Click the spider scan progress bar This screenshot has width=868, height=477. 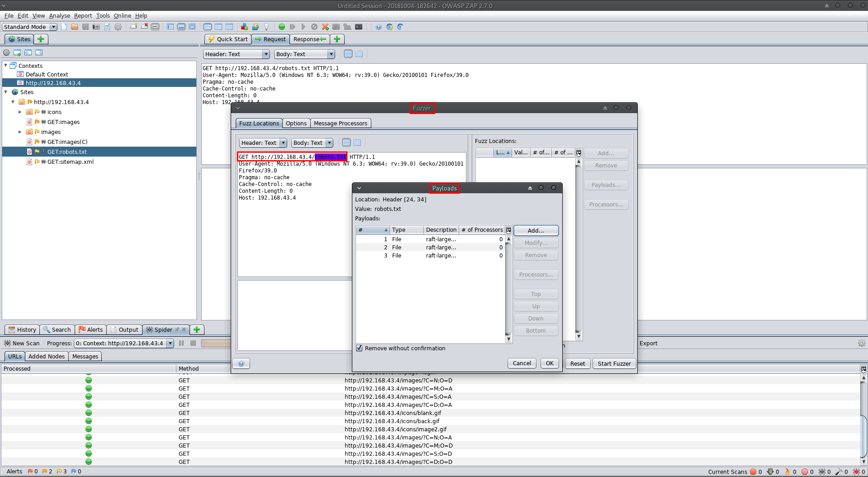pos(216,343)
